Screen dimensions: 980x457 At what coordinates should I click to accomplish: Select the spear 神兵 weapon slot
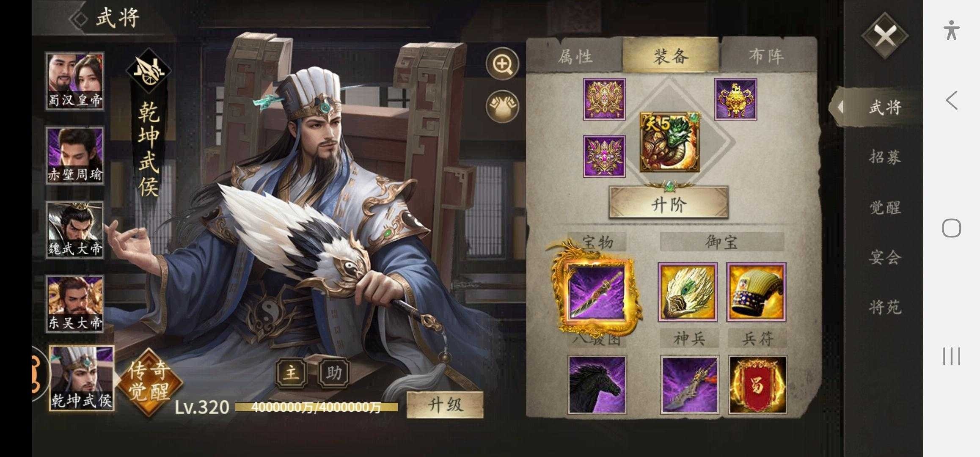tap(689, 385)
